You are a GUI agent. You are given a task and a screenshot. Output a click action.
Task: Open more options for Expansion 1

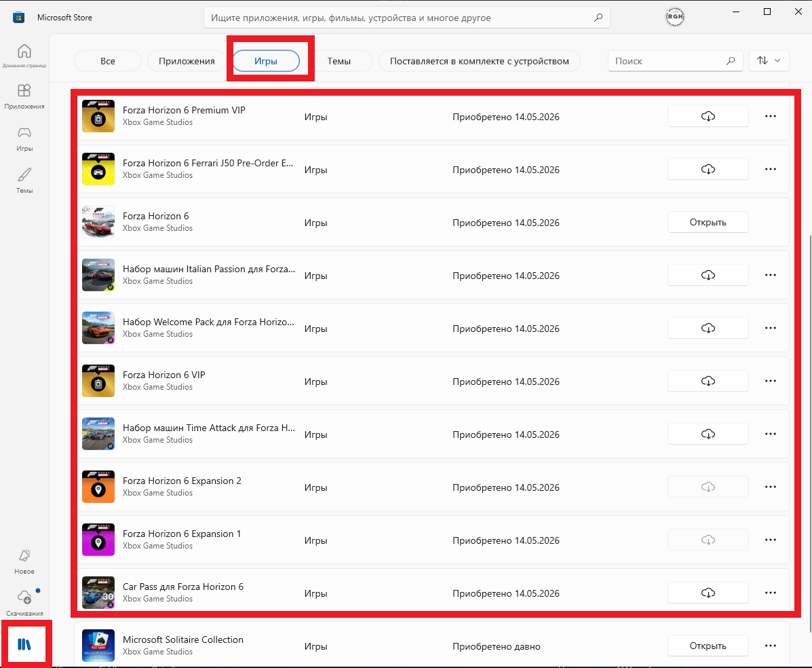tap(771, 540)
